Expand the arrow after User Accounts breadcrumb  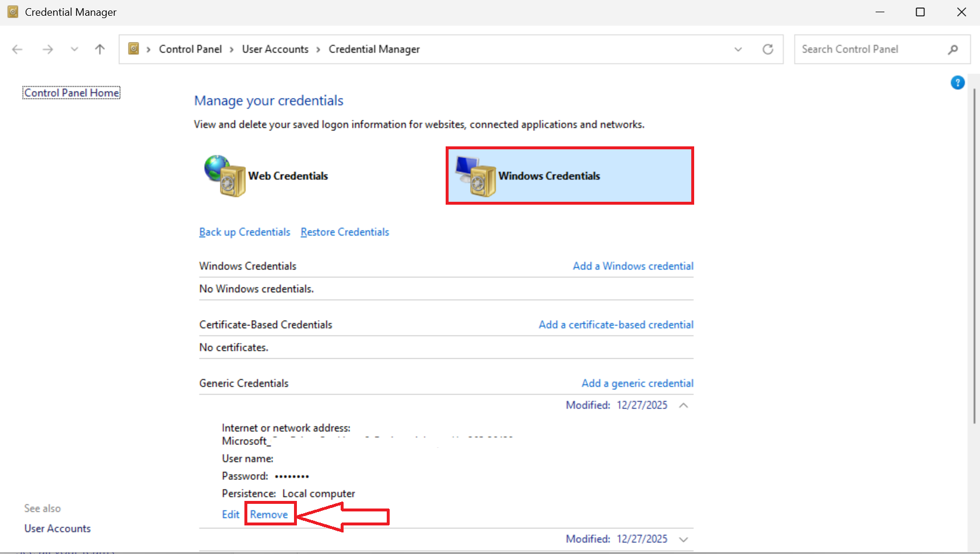[x=318, y=50]
